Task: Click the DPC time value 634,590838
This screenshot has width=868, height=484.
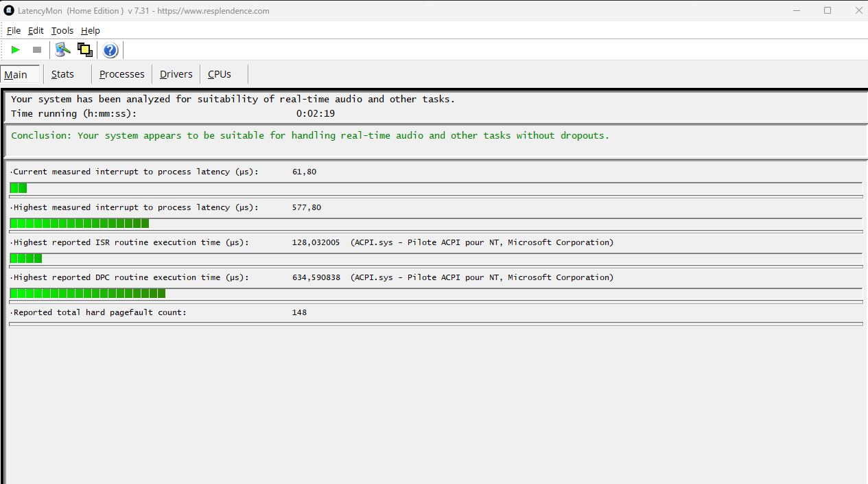Action: pyautogui.click(x=316, y=277)
